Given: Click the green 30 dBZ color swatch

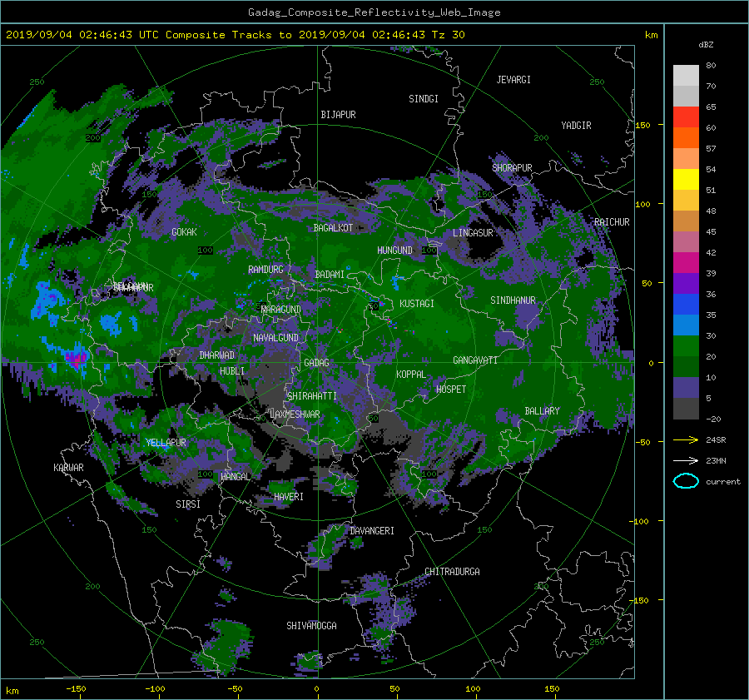Looking at the screenshot, I should pyautogui.click(x=686, y=345).
